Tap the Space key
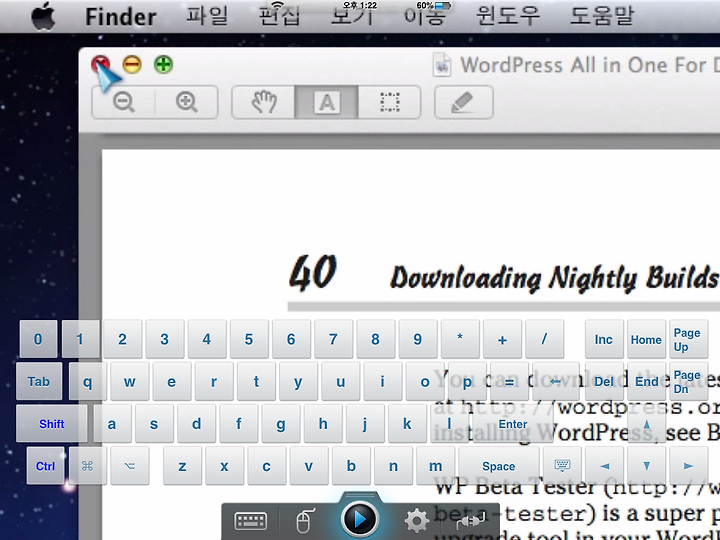This screenshot has width=720, height=540. pyautogui.click(x=499, y=466)
